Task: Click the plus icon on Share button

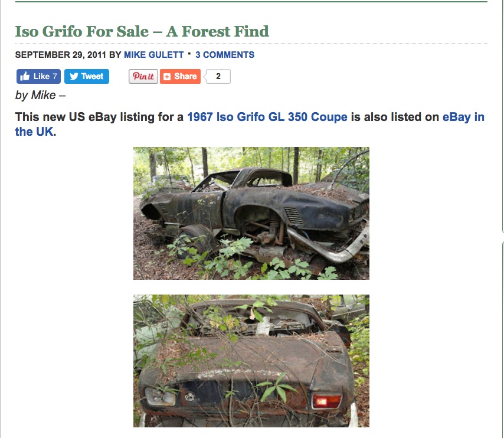Action: pyautogui.click(x=167, y=77)
